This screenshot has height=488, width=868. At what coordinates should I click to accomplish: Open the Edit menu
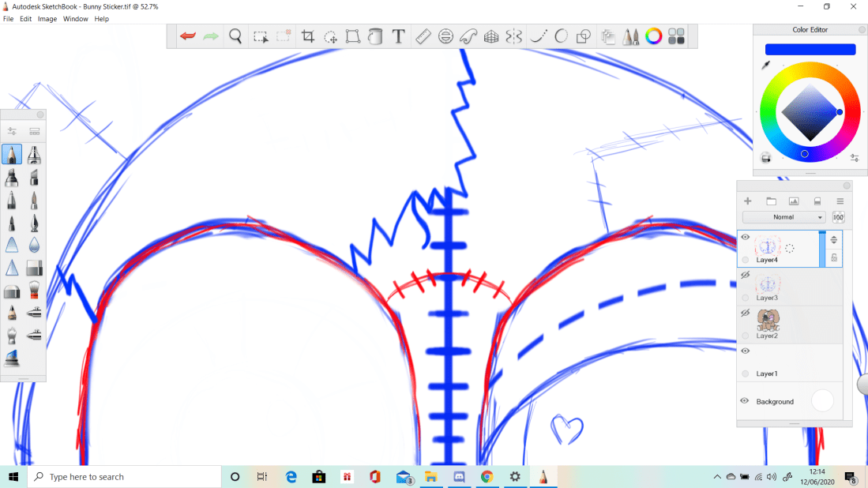25,18
